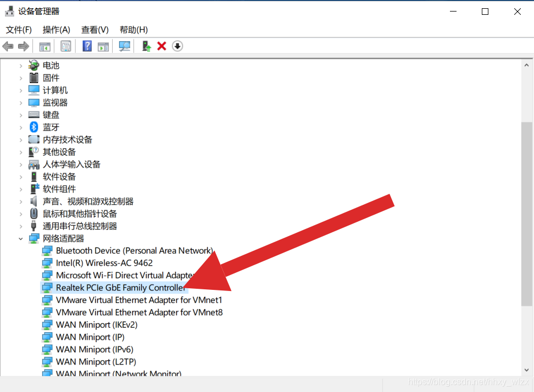
Task: Select WAN Miniport (IKEv2)
Action: pos(97,325)
